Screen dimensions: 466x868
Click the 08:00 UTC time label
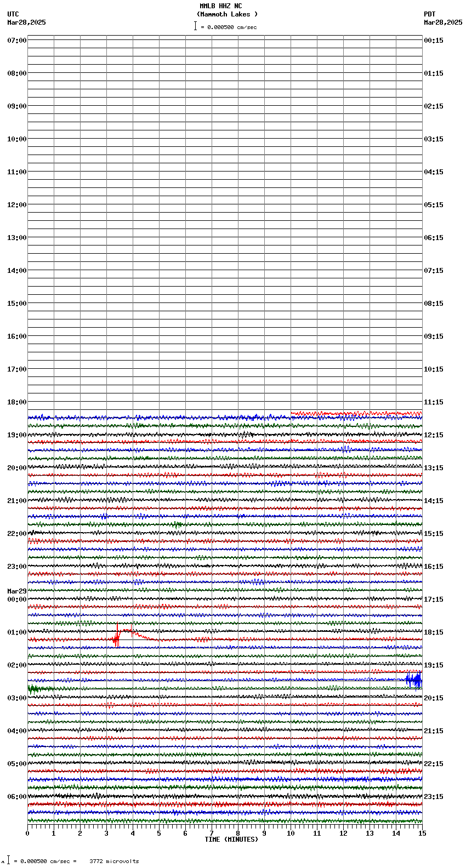coord(17,73)
